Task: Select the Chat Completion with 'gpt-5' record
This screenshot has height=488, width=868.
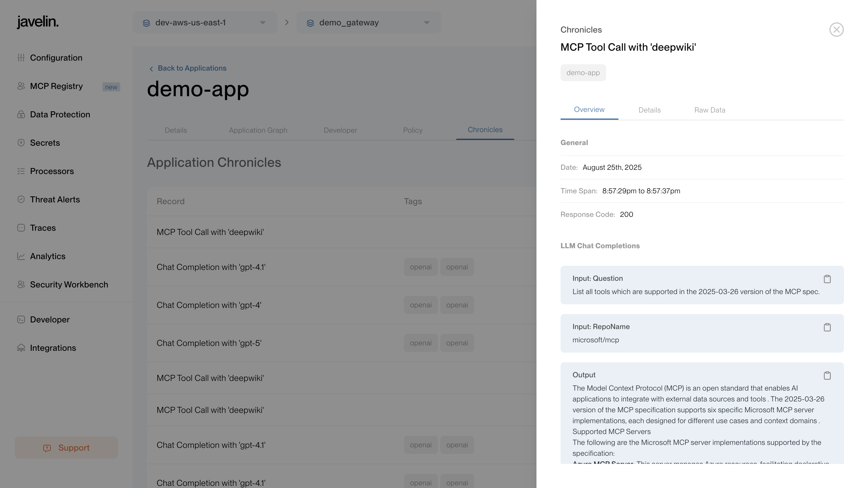Action: (209, 343)
